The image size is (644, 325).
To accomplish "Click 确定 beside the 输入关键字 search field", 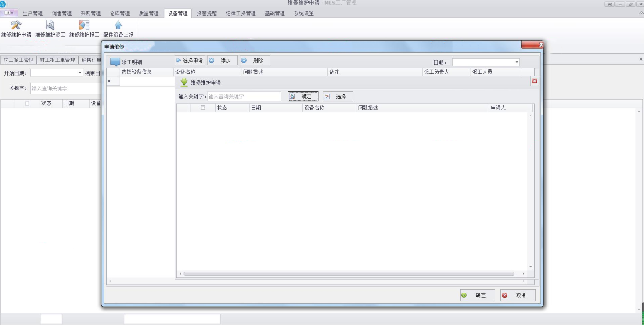I will click(303, 97).
